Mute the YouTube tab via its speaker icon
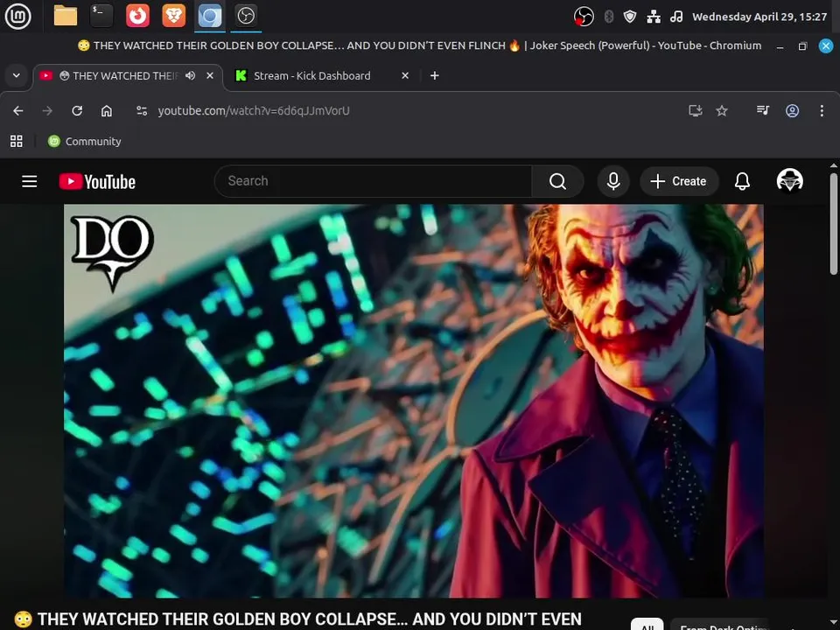 (190, 75)
